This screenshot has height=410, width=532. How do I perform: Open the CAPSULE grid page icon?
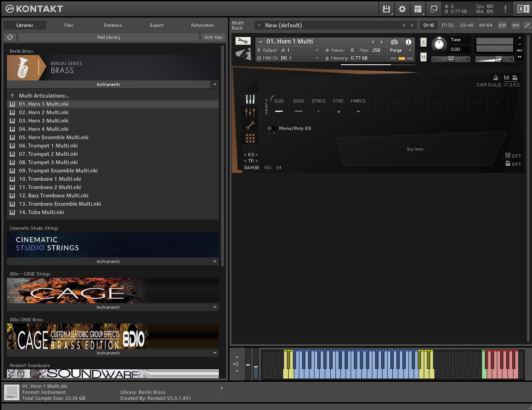pyautogui.click(x=250, y=138)
